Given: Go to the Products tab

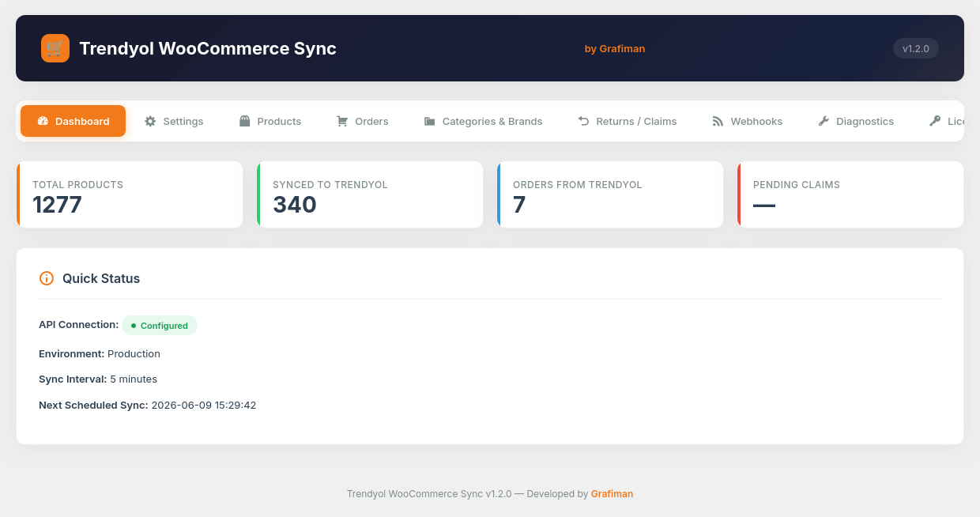Looking at the screenshot, I should (x=270, y=121).
